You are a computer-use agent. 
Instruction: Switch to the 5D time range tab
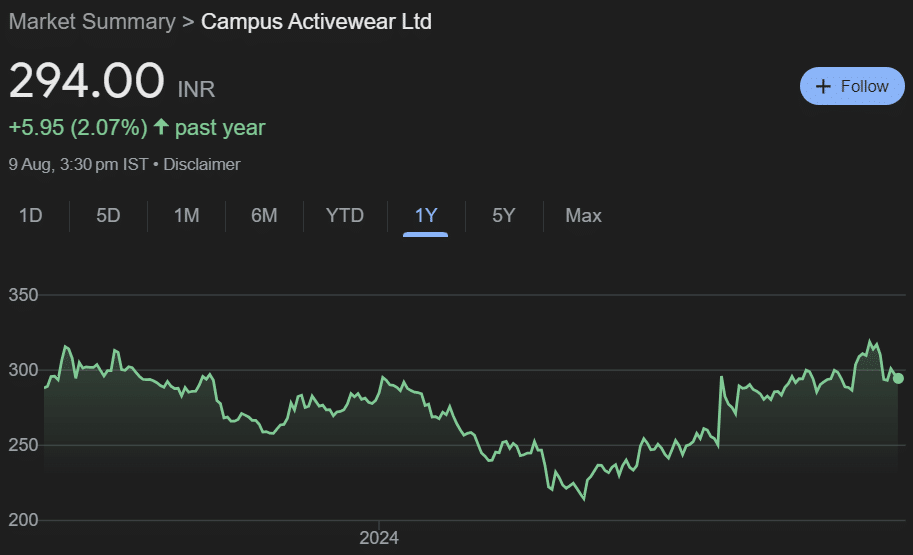pyautogui.click(x=108, y=215)
